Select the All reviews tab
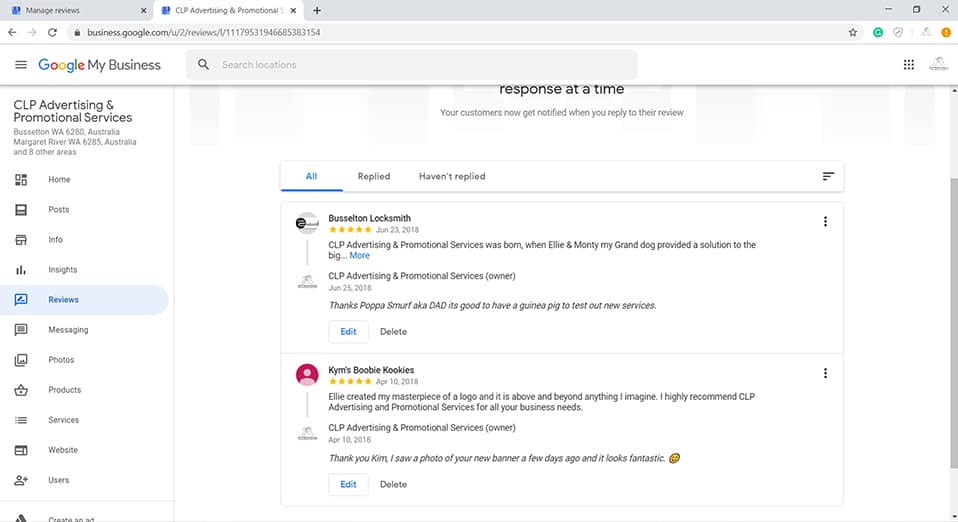This screenshot has width=958, height=522. [311, 176]
